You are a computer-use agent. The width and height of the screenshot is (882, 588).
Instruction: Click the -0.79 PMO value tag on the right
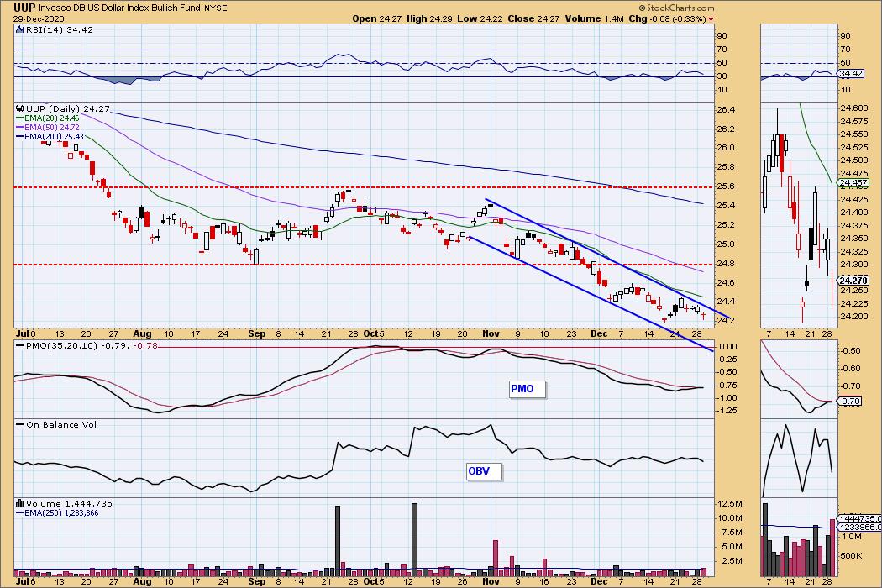(849, 402)
